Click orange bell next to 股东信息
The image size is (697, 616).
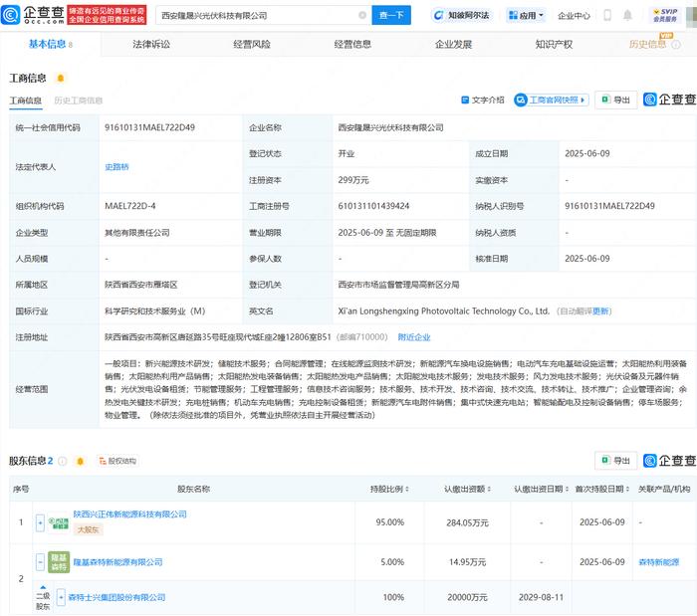[80, 461]
